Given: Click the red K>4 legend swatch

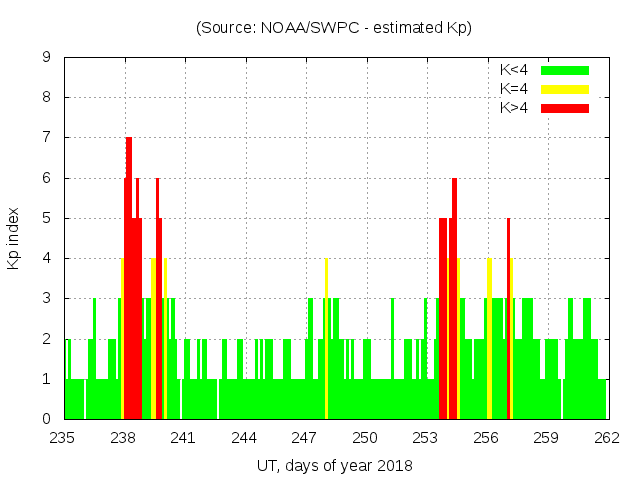Looking at the screenshot, I should (x=565, y=108).
